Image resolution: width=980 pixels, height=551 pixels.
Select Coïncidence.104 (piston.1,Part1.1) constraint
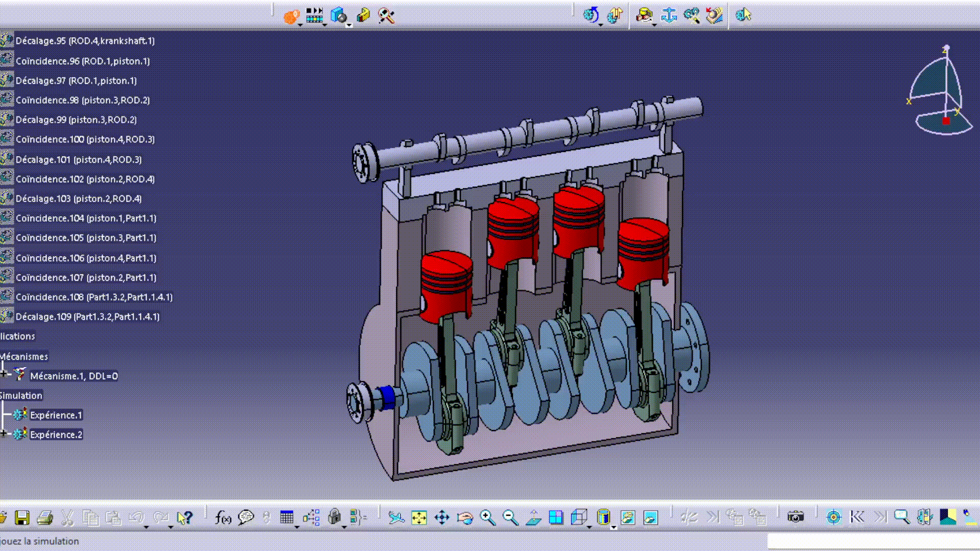click(x=86, y=218)
